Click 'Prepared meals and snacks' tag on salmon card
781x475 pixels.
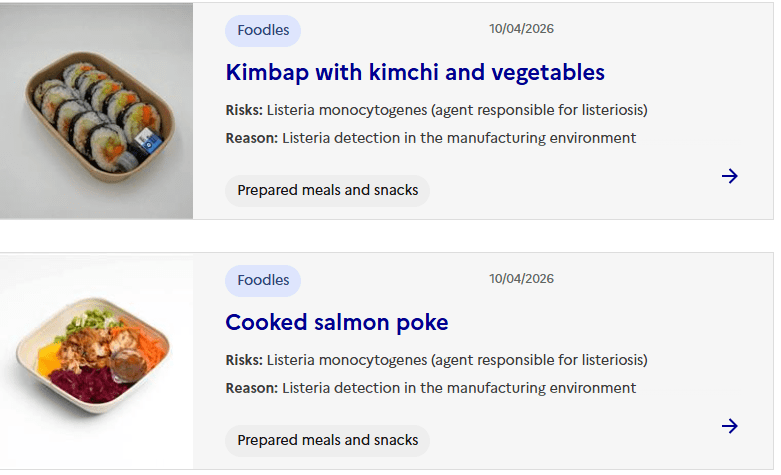coord(327,440)
